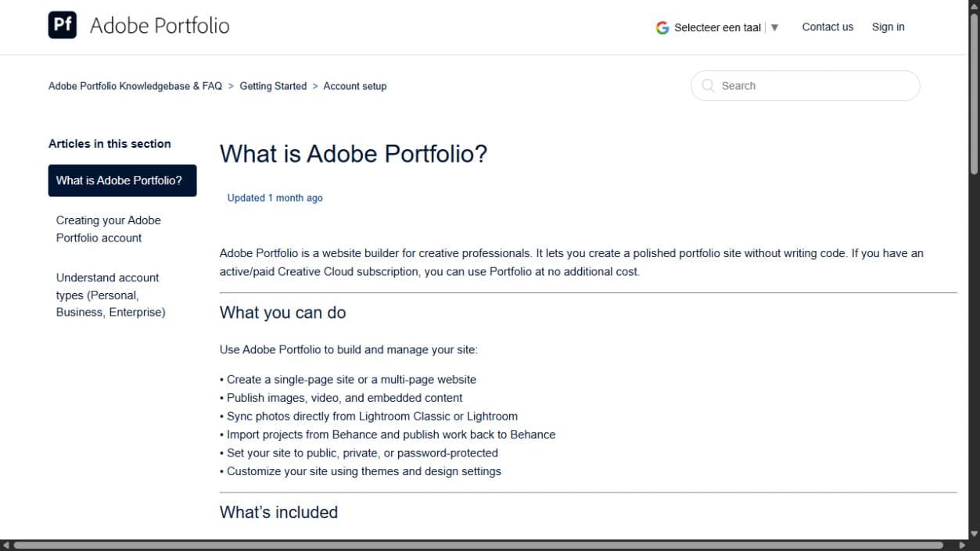The height and width of the screenshot is (551, 980).
Task: Click the What you can do heading
Action: click(282, 313)
